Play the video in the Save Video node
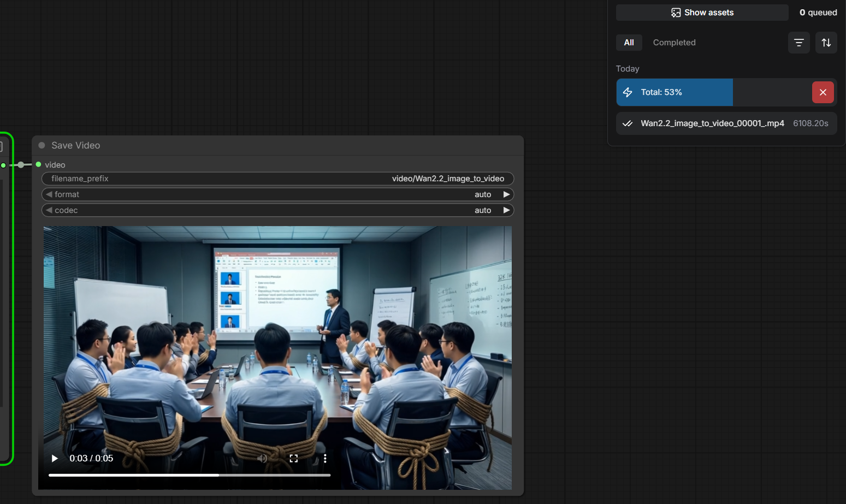 click(54, 458)
